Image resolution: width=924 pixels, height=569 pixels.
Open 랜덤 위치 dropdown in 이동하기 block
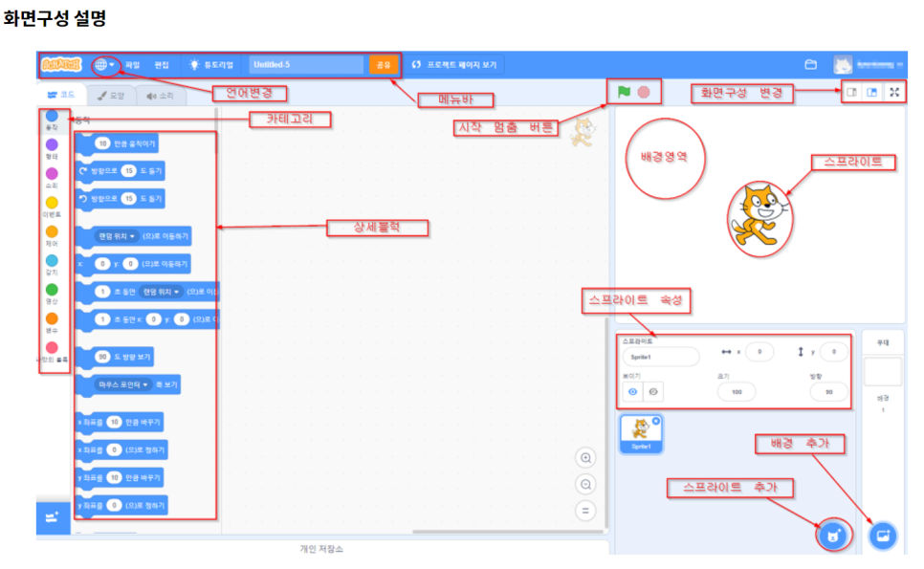[117, 236]
